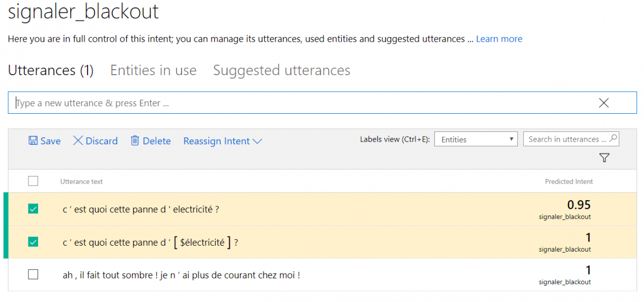Select the Utterances (1) tab
The height and width of the screenshot is (302, 644).
pos(51,70)
